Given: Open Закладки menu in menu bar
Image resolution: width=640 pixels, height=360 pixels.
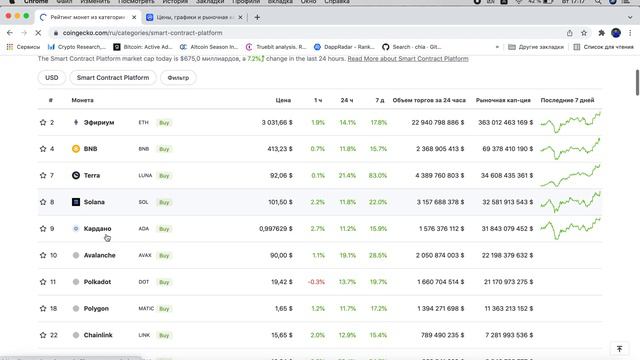Looking at the screenshot, I should [210, 2].
